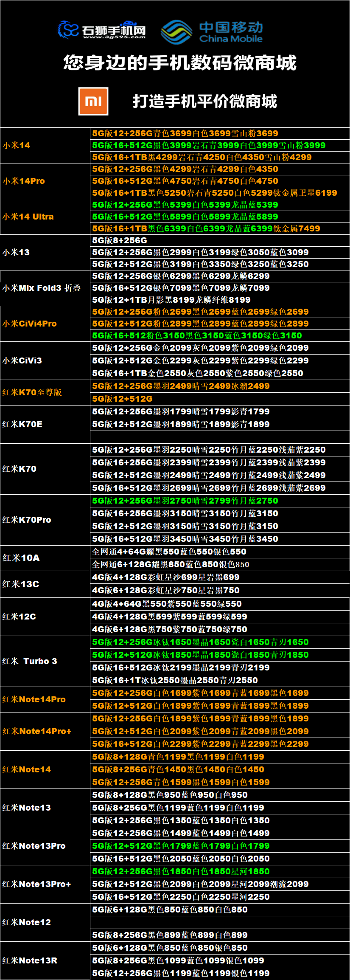The image size is (350, 980).
Task: Click row 5G版12+256G白色1699紫色1699青蓝1699黑色1699
Action: click(x=220, y=693)
